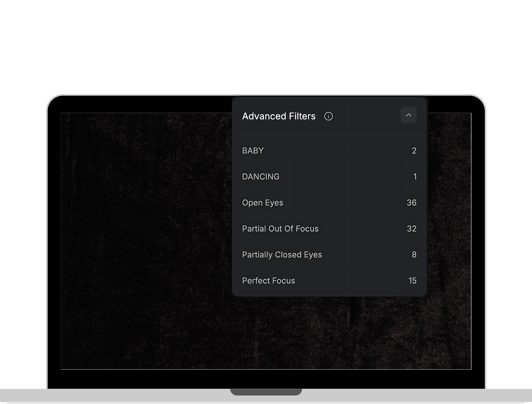Click the Perfect Focus count of 15
The image size is (532, 404).
[412, 281]
